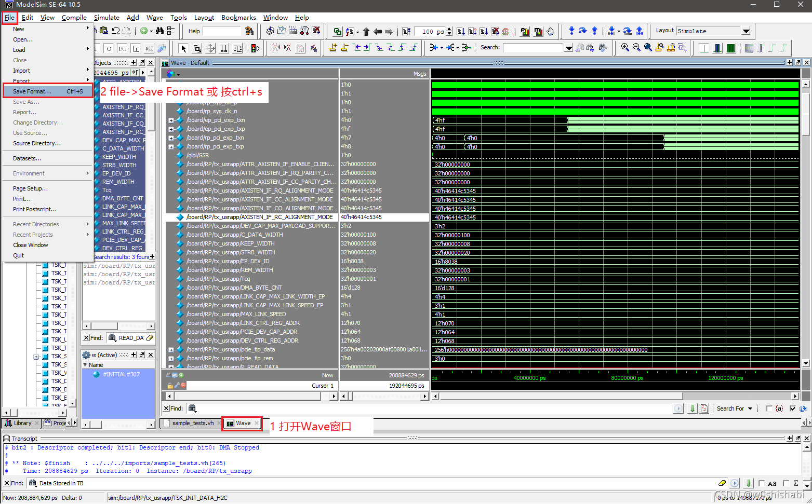
Task: Click the Find Next green arrow in Transcript bar
Action: tap(749, 483)
